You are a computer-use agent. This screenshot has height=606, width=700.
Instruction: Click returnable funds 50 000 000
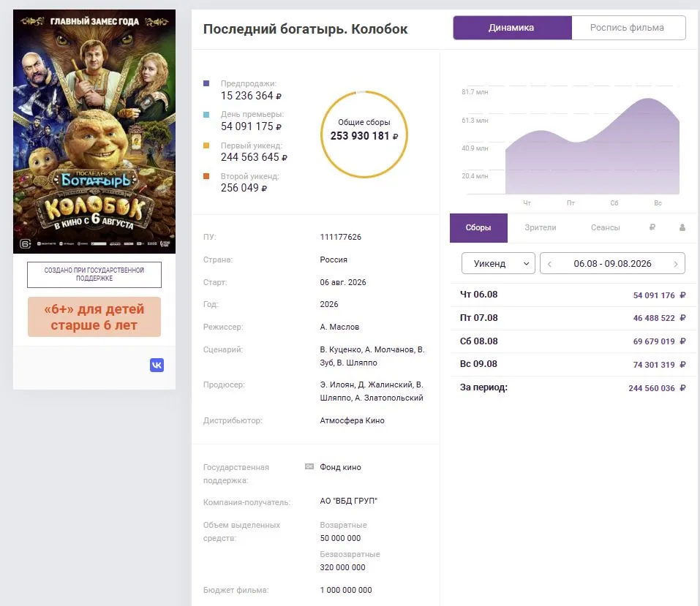pyautogui.click(x=340, y=538)
